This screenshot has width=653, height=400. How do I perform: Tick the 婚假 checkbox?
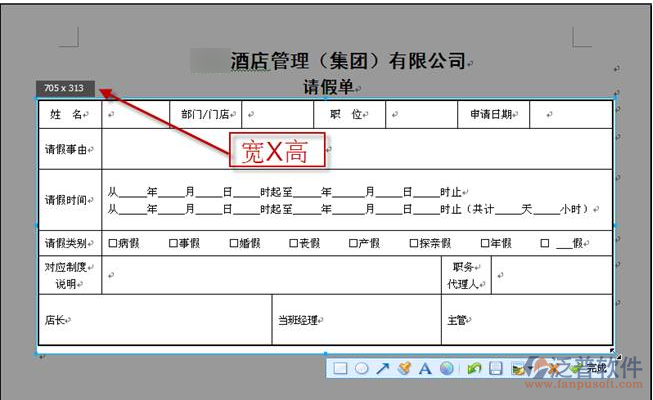pos(233,243)
